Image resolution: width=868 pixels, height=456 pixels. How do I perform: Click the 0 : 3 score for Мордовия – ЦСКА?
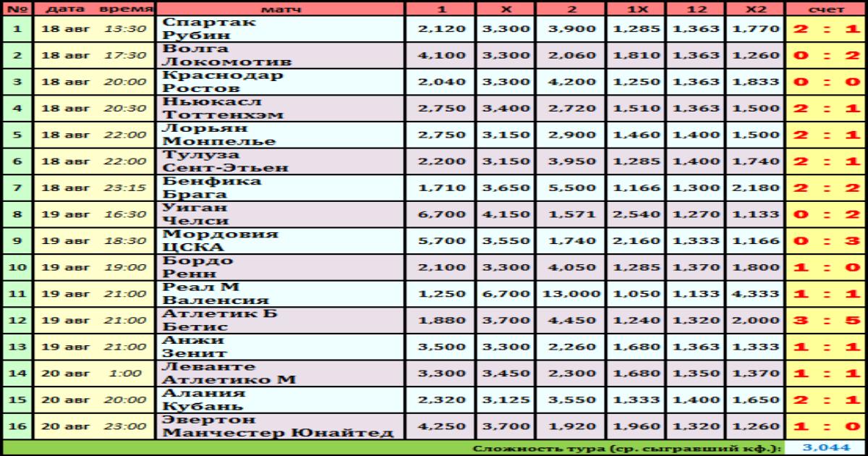click(826, 241)
